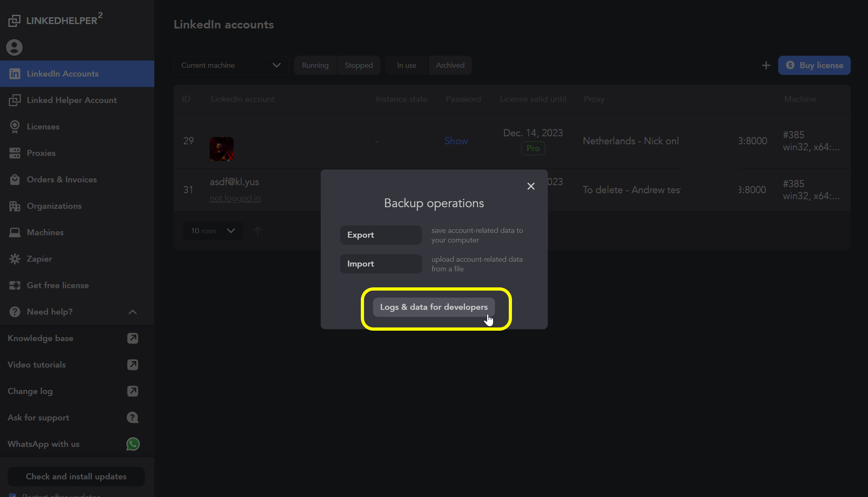Go to Licenses page
Viewport: 868px width, 497px height.
click(77, 127)
